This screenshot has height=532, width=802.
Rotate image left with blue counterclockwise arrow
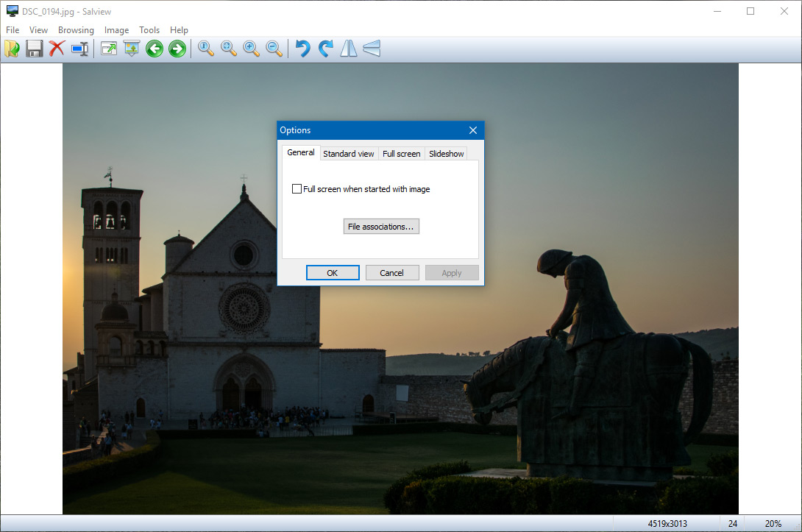coord(302,49)
